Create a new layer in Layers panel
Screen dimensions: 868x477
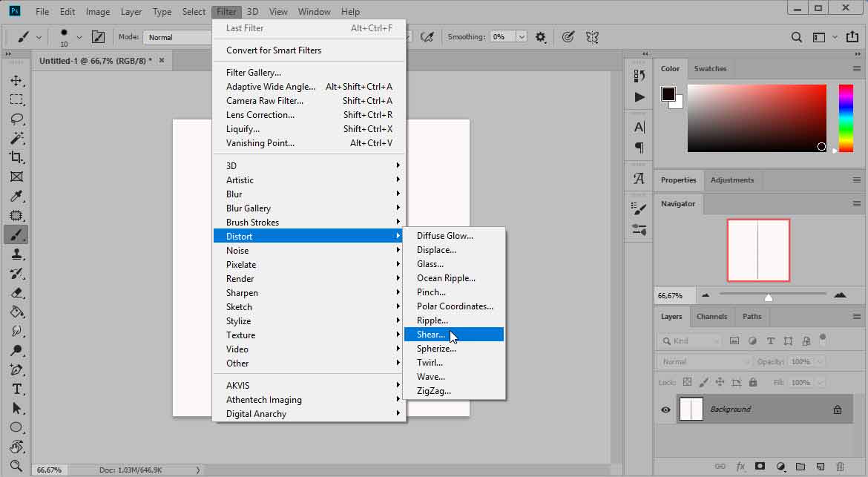click(x=820, y=467)
